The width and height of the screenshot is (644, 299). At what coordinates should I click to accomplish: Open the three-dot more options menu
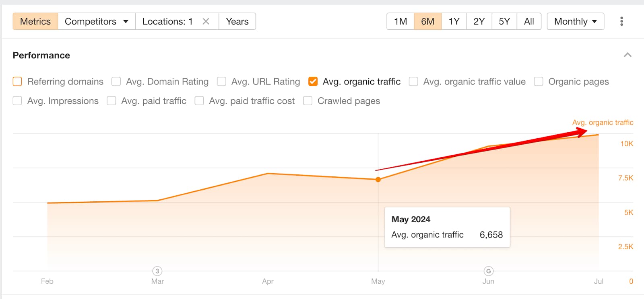621,21
